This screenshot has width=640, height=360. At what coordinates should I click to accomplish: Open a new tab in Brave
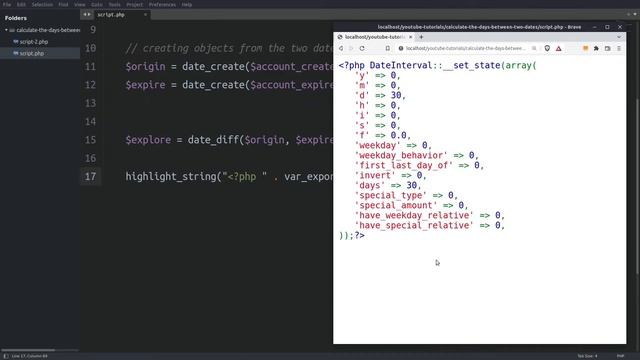[x=421, y=37]
